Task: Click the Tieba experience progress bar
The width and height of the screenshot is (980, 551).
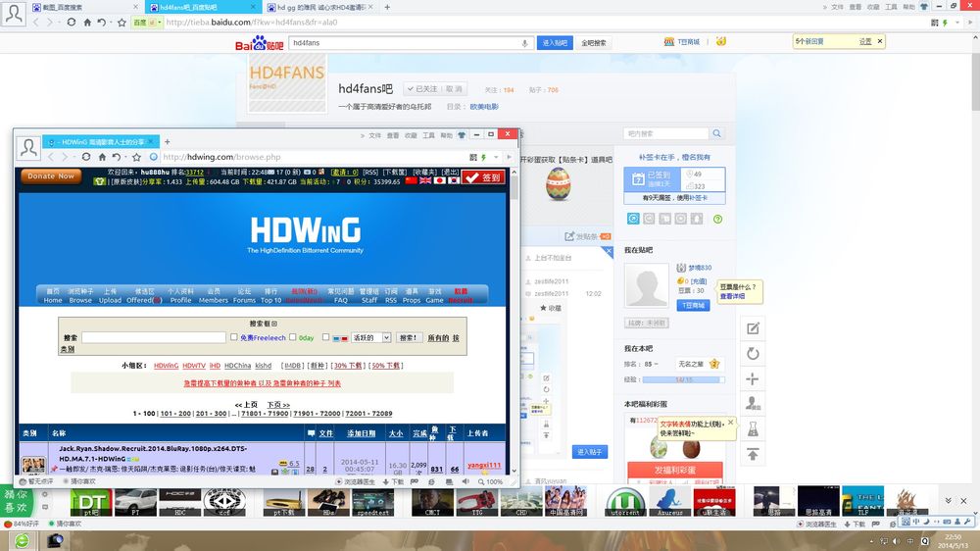Action: point(684,379)
